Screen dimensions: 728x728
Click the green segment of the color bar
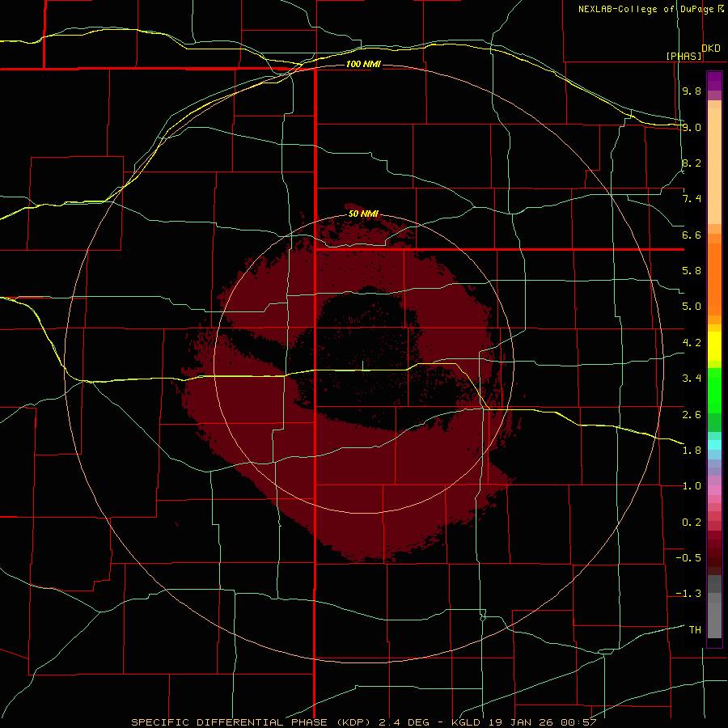click(x=714, y=391)
